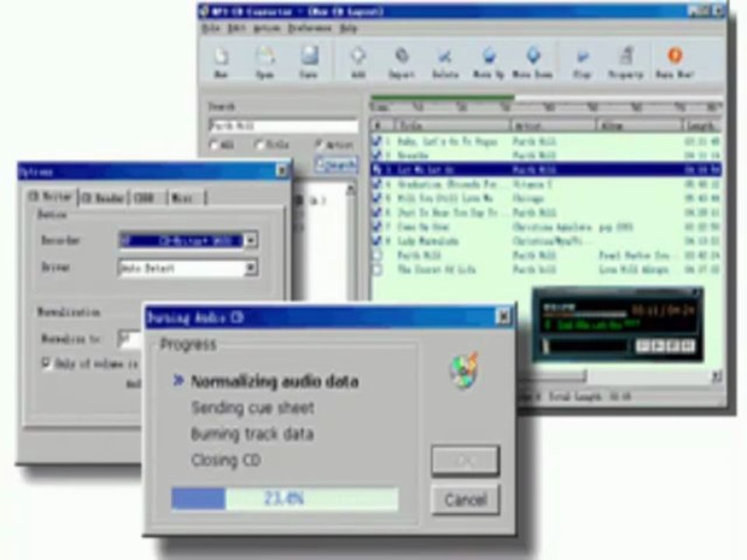Sort tracks by Artist column header
The image size is (747, 560).
pos(553,126)
